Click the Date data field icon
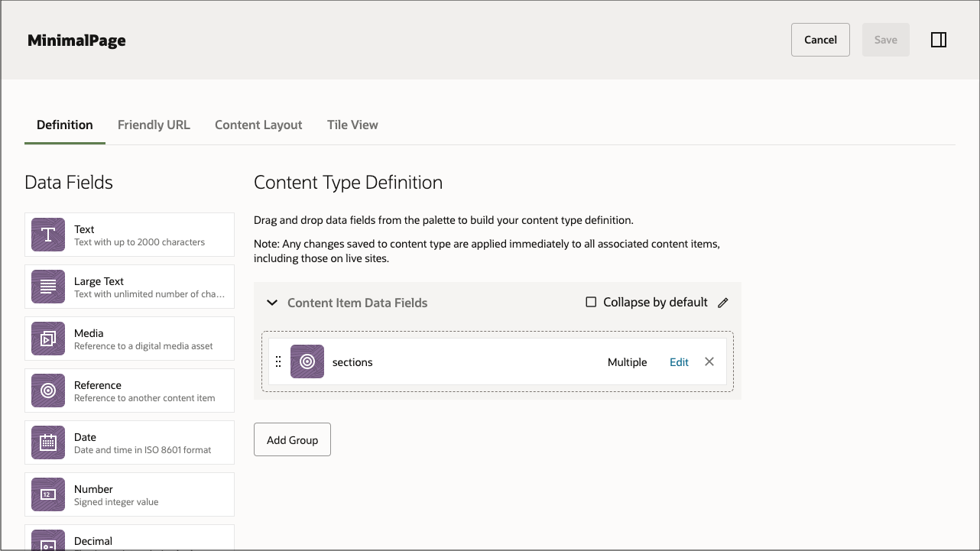 click(x=47, y=442)
